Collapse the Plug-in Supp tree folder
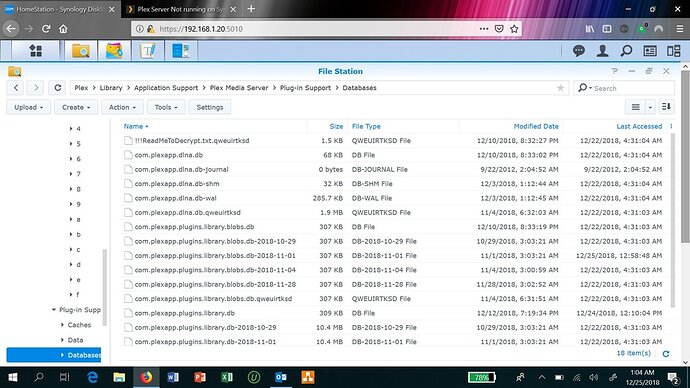The height and width of the screenshot is (388, 690). point(54,310)
